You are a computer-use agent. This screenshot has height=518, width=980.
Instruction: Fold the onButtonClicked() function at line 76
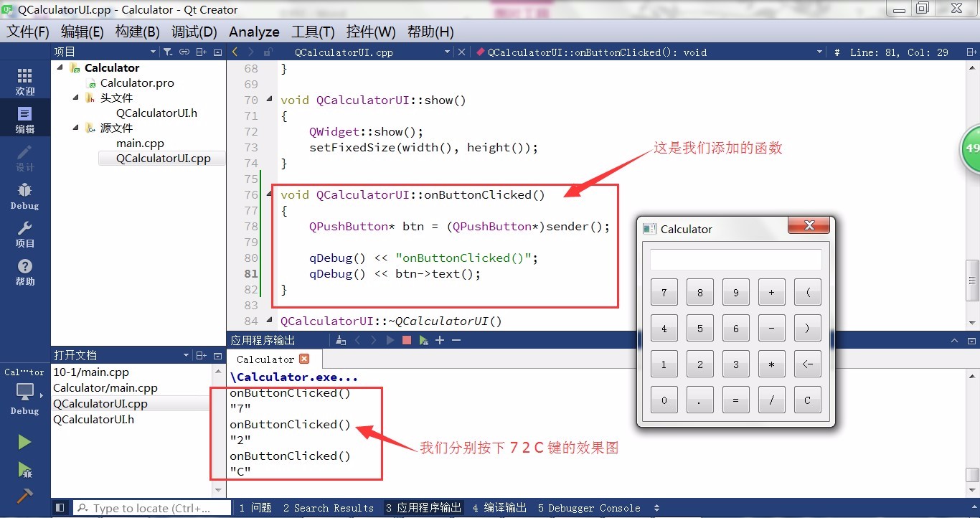click(x=269, y=194)
